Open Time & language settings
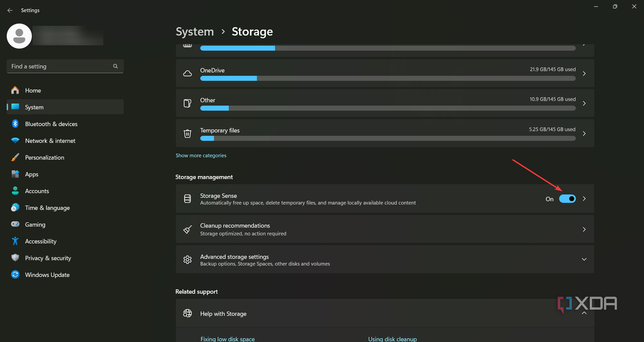644x342 pixels. tap(65, 208)
